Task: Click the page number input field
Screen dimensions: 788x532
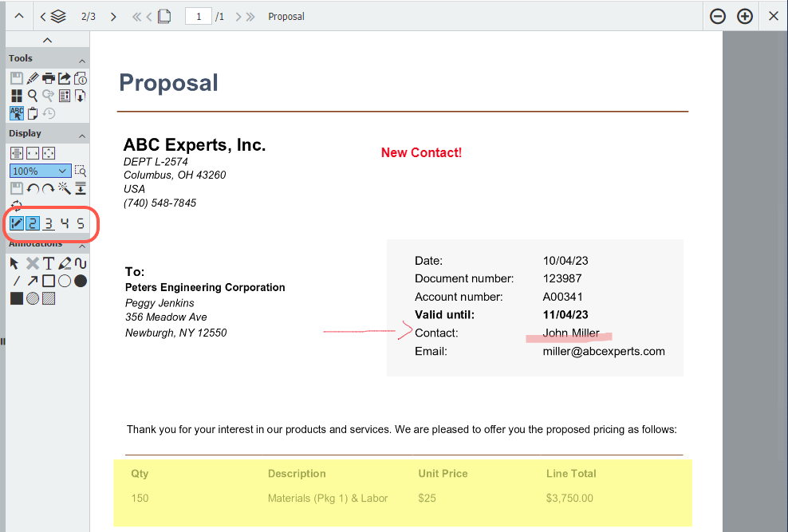Action: coord(198,16)
